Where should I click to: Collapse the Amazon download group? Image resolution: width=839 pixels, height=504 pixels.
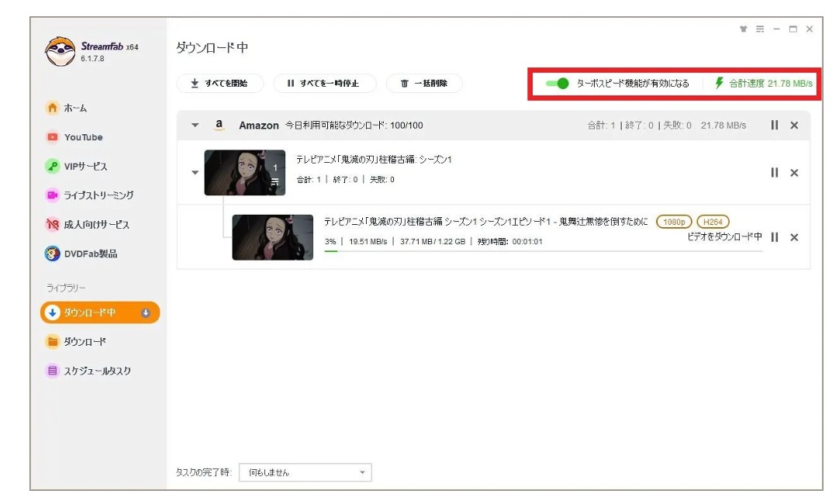pos(195,125)
